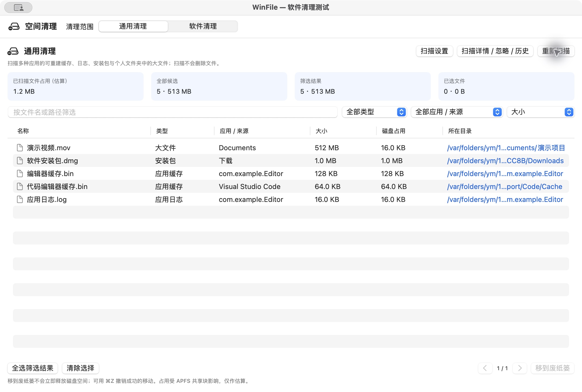Screen dimensions: 582x392
Task: Open the 编辑器缓存.bin row's m.example.Editor link
Action: click(x=505, y=174)
